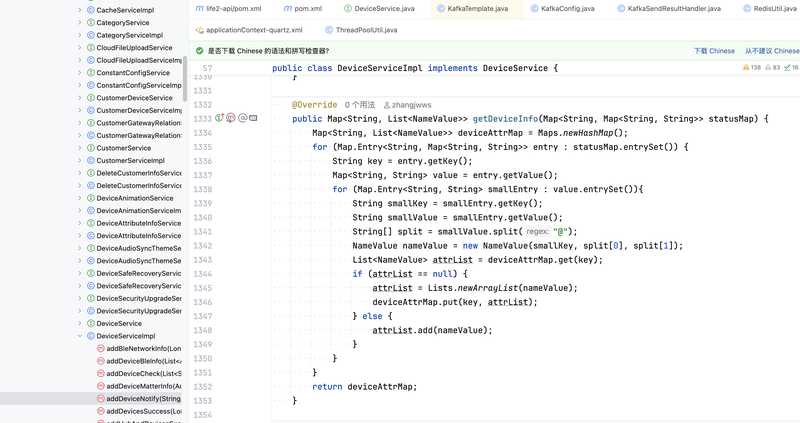Viewport: 800px width, 423px height.
Task: Expand the CustomerService tree node
Action: click(80, 148)
